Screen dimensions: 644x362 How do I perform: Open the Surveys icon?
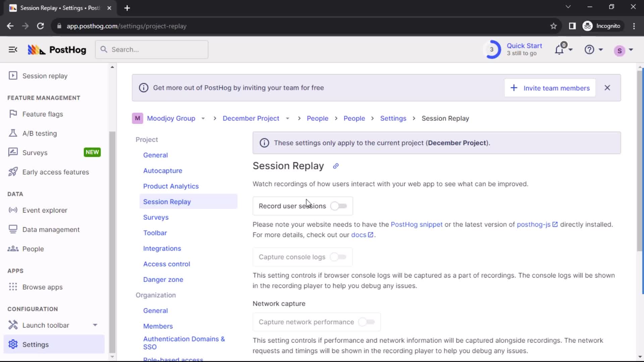coord(12,153)
